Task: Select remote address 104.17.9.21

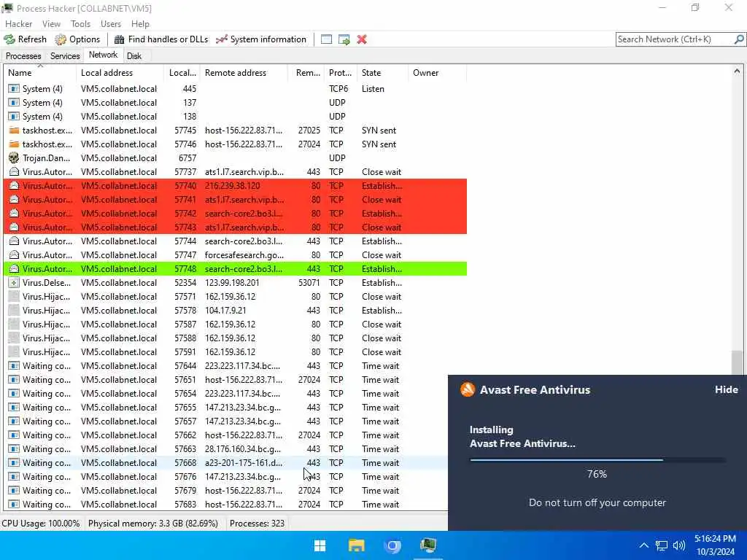Action: click(x=225, y=311)
